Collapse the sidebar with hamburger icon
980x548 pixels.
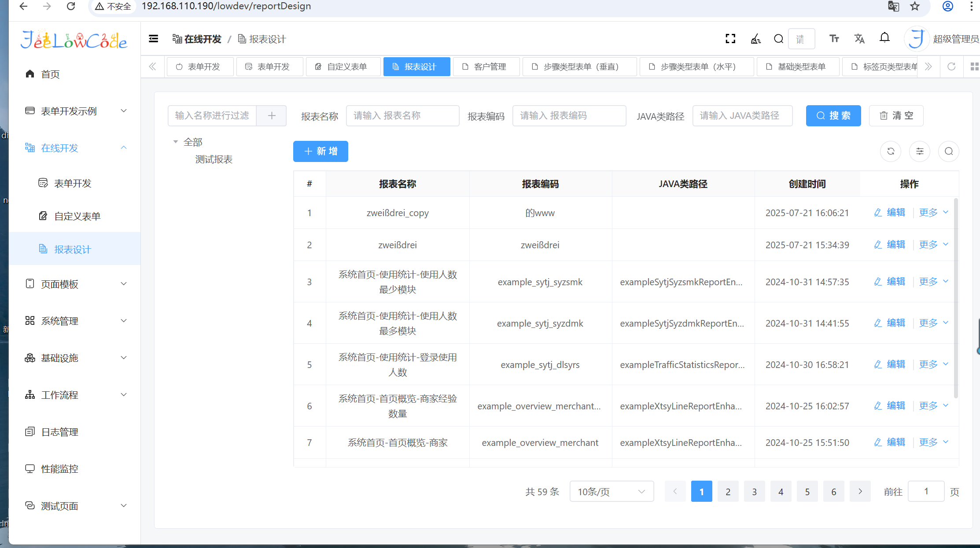click(153, 39)
